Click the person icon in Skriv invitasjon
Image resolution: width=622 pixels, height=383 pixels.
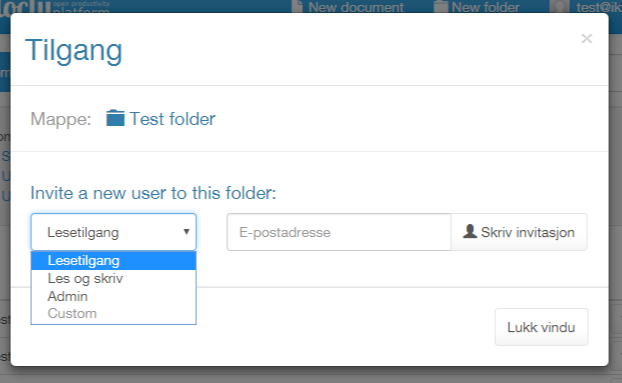(x=470, y=232)
